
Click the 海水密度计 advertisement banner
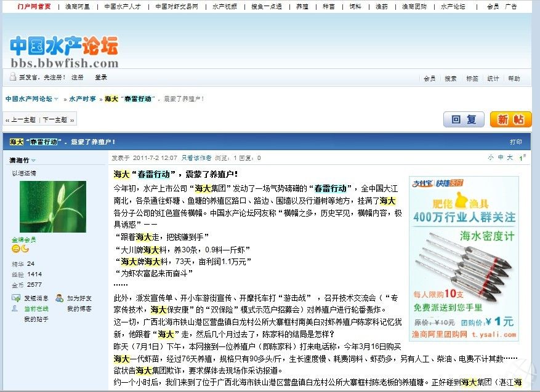click(x=464, y=259)
